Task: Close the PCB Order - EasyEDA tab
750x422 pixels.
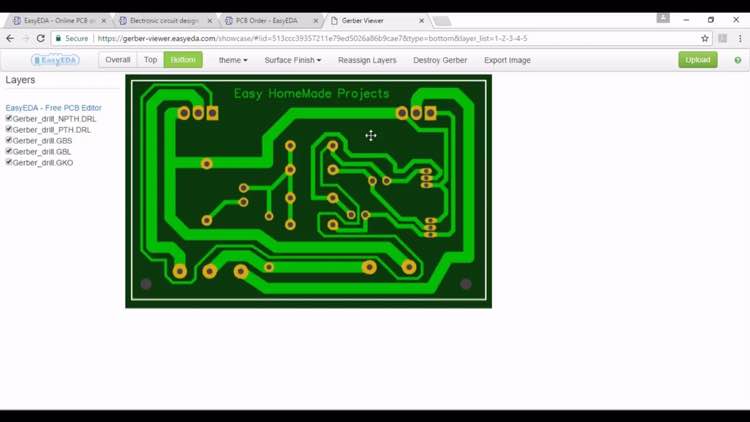Action: pos(316,21)
